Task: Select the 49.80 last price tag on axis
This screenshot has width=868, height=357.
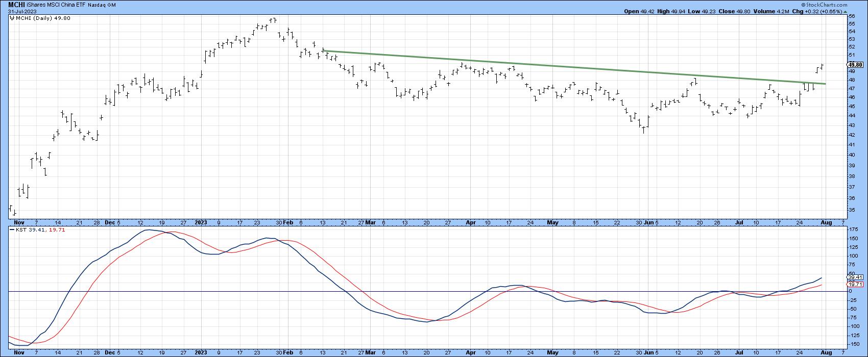Action: 855,65
